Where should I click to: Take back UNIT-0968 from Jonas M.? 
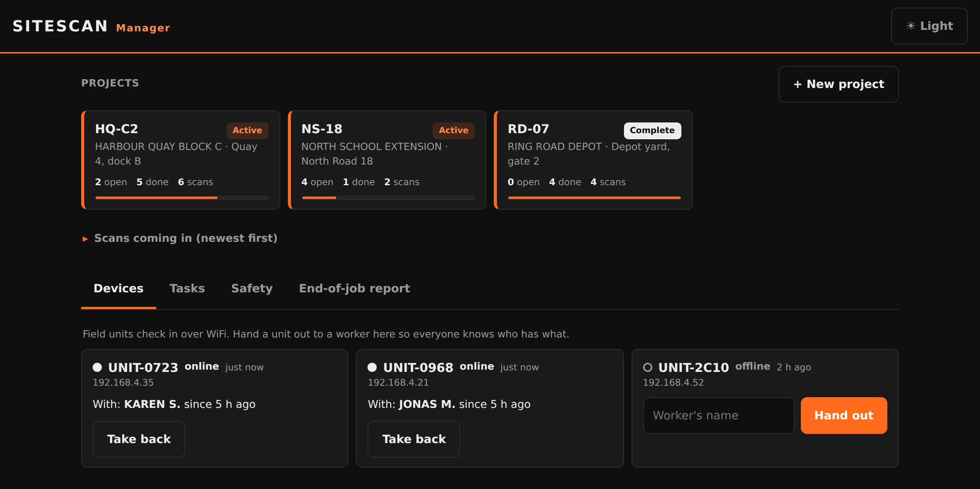tap(414, 439)
